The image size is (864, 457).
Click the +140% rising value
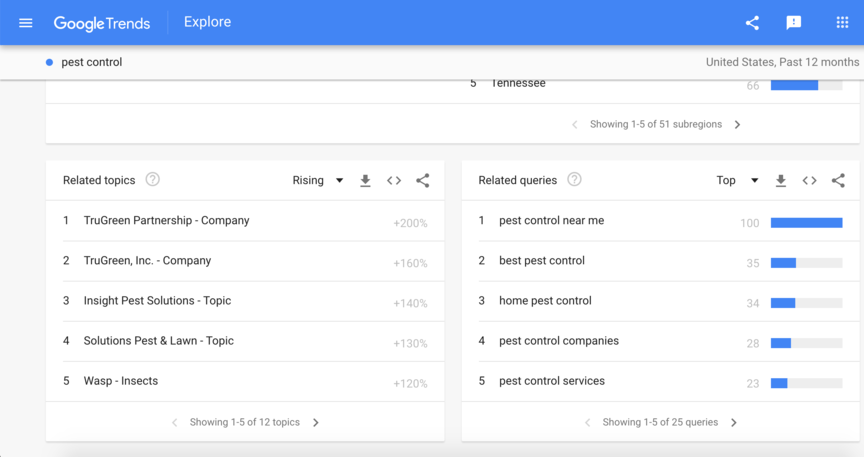[x=410, y=304]
